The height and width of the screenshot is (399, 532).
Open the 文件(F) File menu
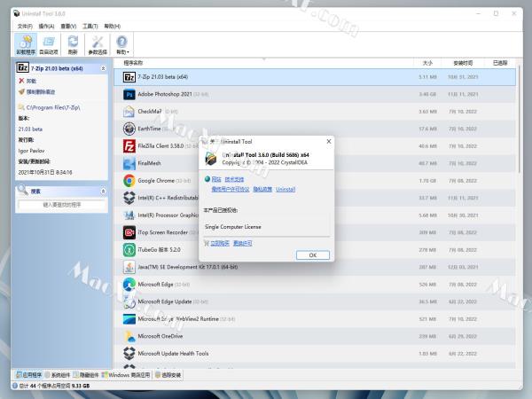tap(25, 26)
